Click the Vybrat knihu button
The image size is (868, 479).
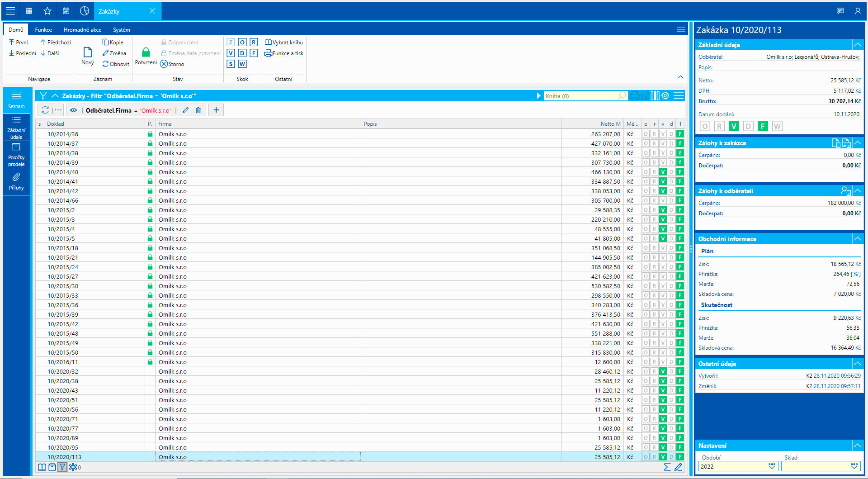point(283,43)
